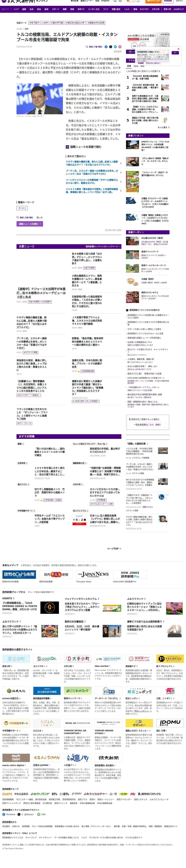Open 人生適パ! site logo
Viewport: 186px width, 868px height.
point(77,757)
